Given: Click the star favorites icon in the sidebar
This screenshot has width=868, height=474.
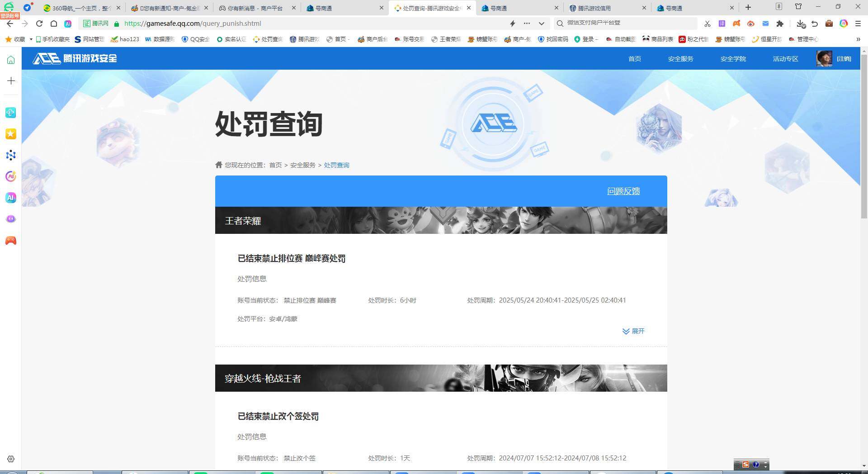Looking at the screenshot, I should tap(10, 134).
